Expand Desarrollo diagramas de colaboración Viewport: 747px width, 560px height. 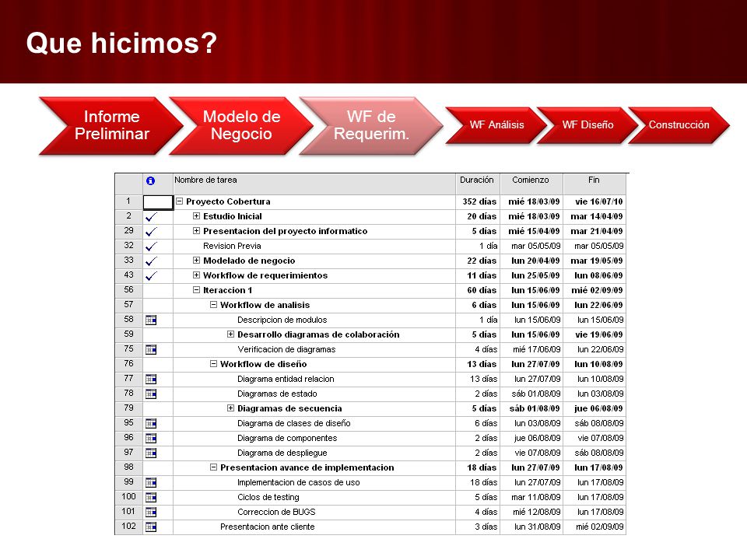230,334
